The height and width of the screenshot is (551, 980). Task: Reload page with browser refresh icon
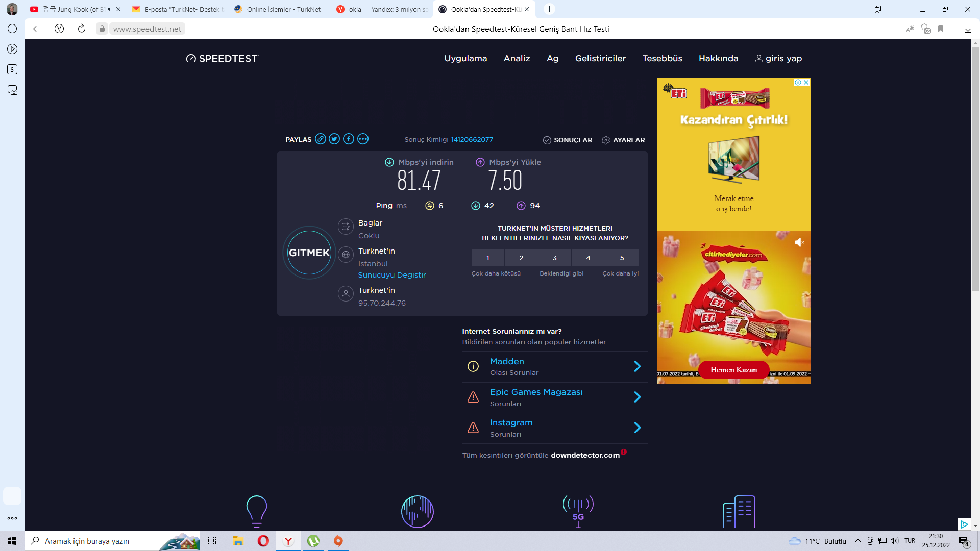click(x=82, y=29)
